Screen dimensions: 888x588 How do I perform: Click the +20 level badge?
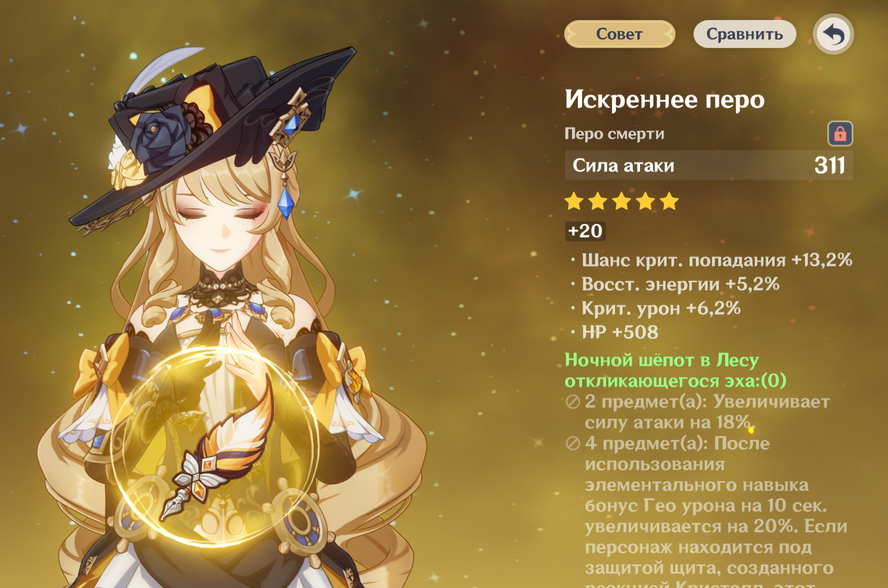(585, 231)
